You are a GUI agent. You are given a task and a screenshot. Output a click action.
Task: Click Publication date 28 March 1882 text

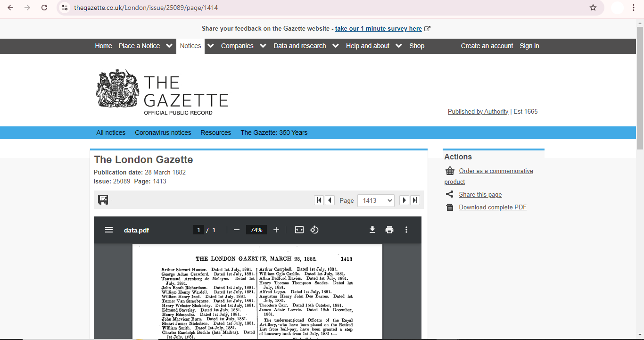coord(140,173)
